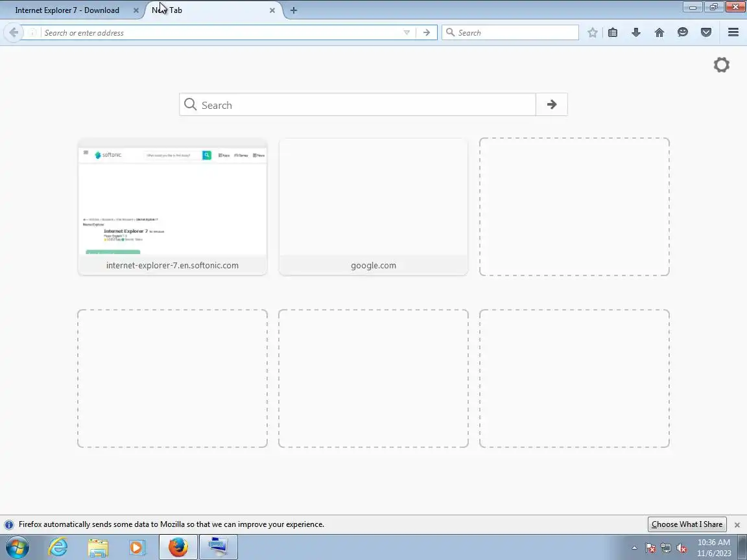
Task: Switch to Internet Explorer 7 - Download tab
Action: (x=67, y=10)
